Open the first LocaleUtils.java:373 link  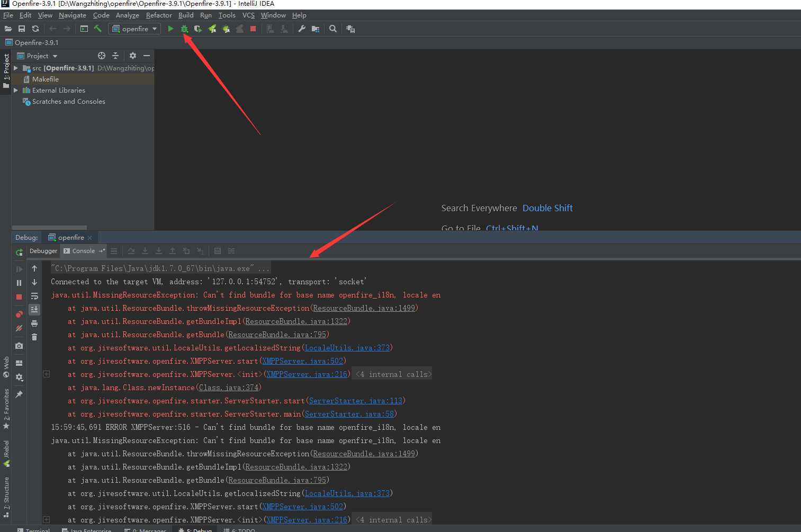point(347,348)
